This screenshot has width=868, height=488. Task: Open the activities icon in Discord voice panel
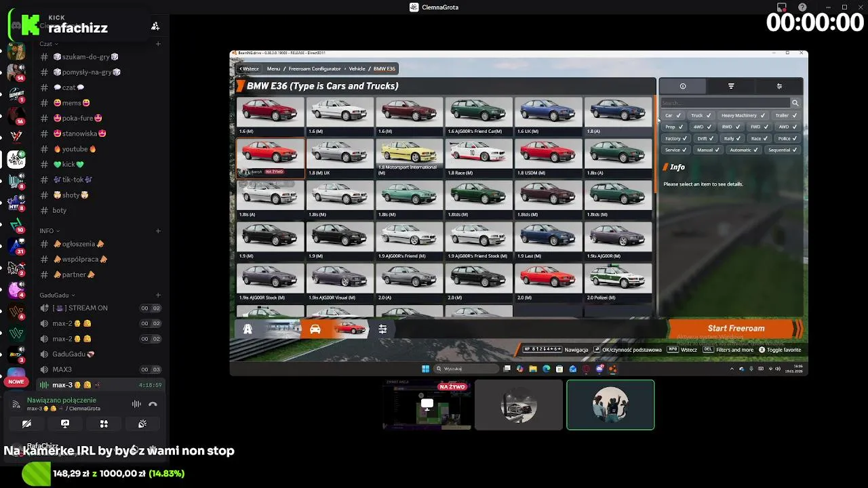tap(104, 424)
